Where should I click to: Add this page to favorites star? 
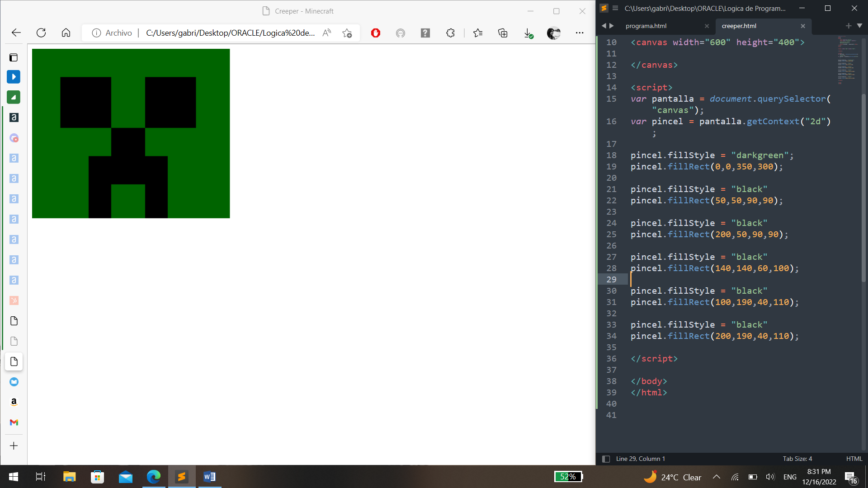pos(347,33)
